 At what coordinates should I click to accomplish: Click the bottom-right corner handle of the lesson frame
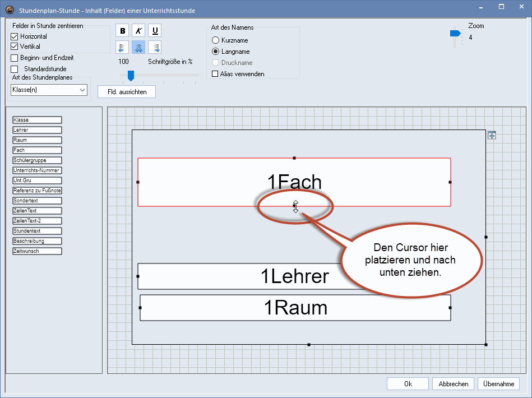486,345
